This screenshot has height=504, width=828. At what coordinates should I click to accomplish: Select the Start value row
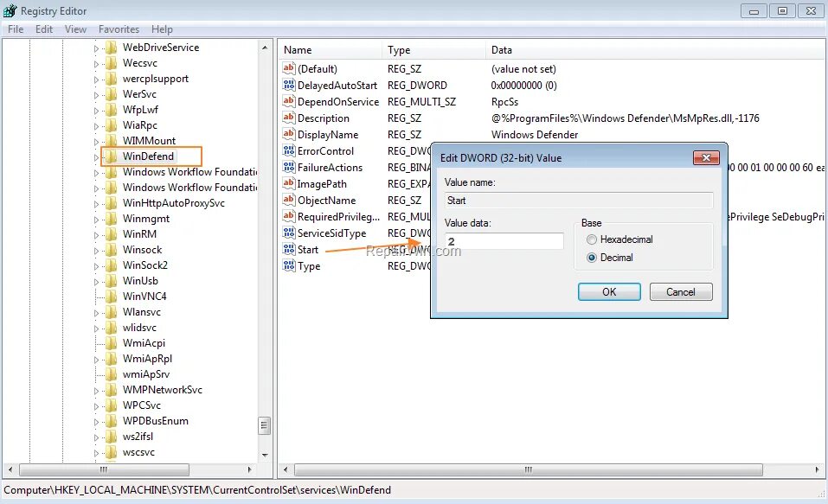coord(308,250)
